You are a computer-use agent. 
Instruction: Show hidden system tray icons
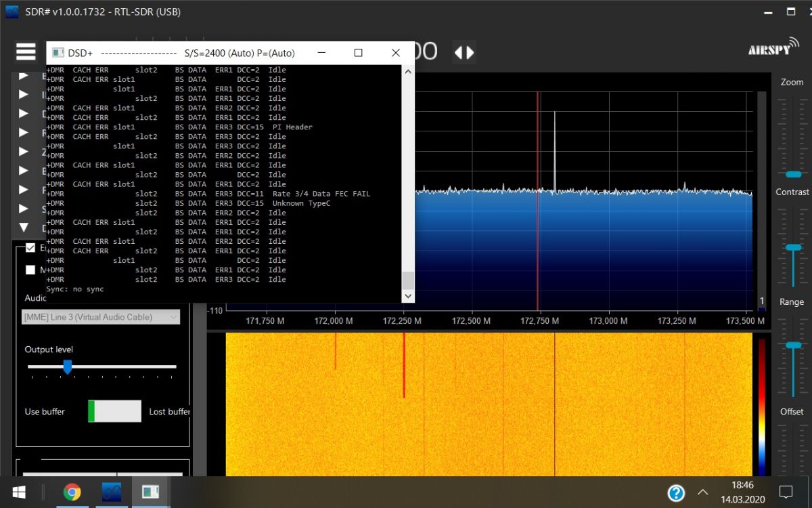coord(702,492)
